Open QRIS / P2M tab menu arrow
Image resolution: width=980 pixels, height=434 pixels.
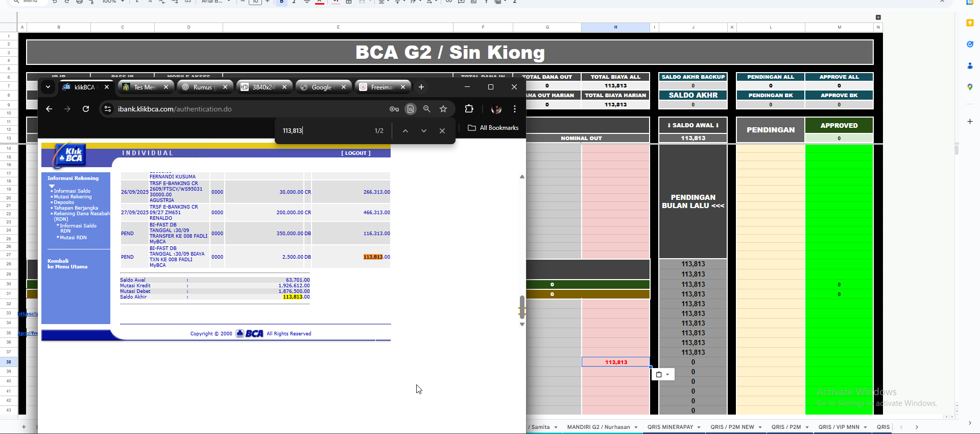tap(807, 427)
